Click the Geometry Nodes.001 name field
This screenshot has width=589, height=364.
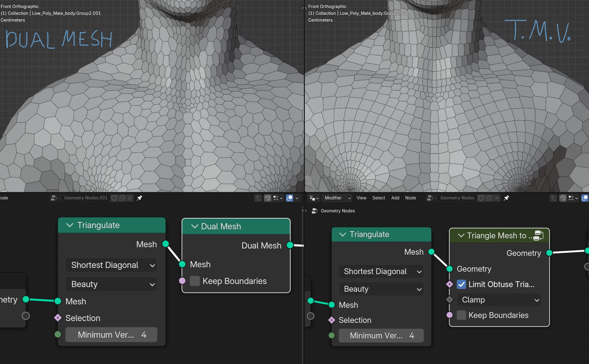86,198
